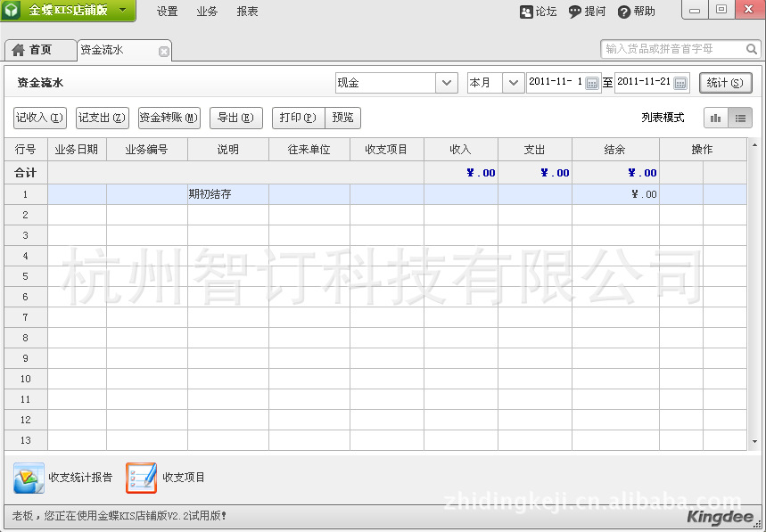766x532 pixels.
Task: Click the search magnifier icon
Action: (752, 49)
